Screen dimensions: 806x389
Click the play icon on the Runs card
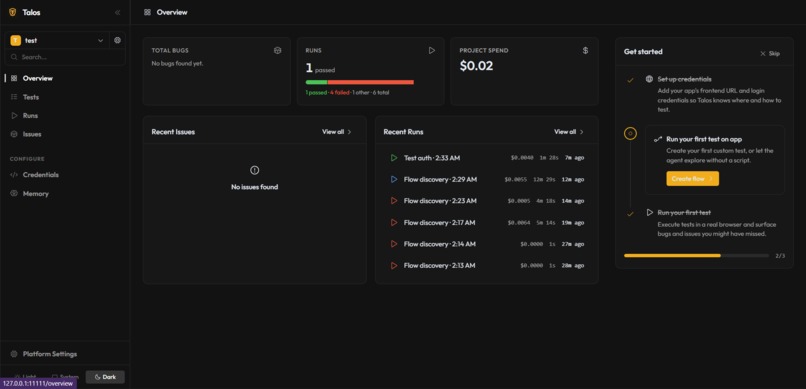point(432,50)
